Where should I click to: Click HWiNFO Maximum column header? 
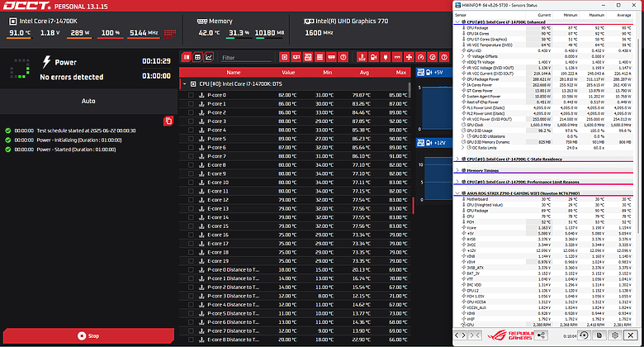596,15
